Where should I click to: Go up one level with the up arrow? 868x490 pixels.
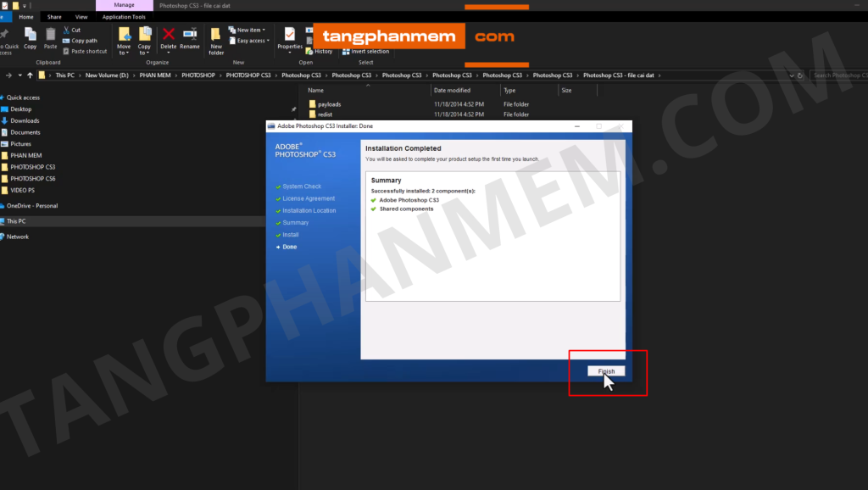(31, 75)
